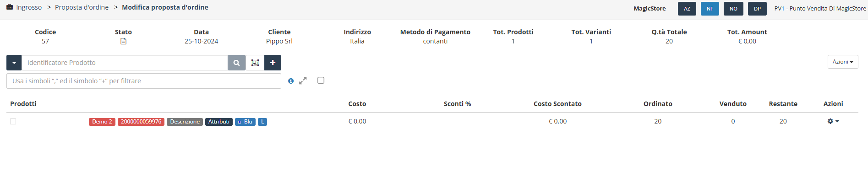This screenshot has width=868, height=177.
Task: Click the magnifier search icon button
Action: (x=236, y=63)
